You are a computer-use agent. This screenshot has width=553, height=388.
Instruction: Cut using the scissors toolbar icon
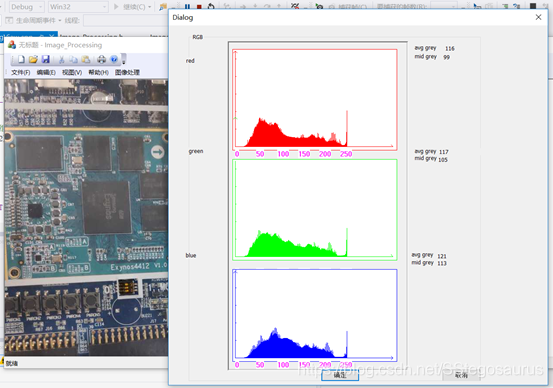click(x=61, y=59)
